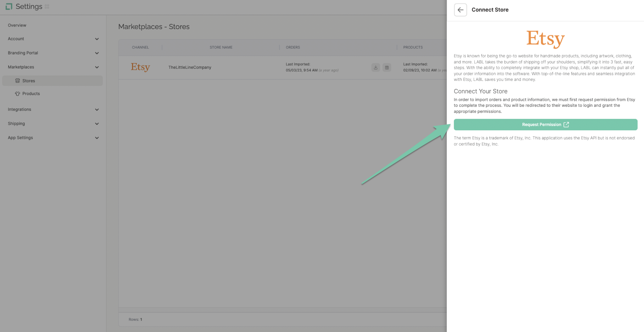Image resolution: width=644 pixels, height=332 pixels.
Task: Click the Etsy trademark disclaimer text
Action: tap(544, 141)
